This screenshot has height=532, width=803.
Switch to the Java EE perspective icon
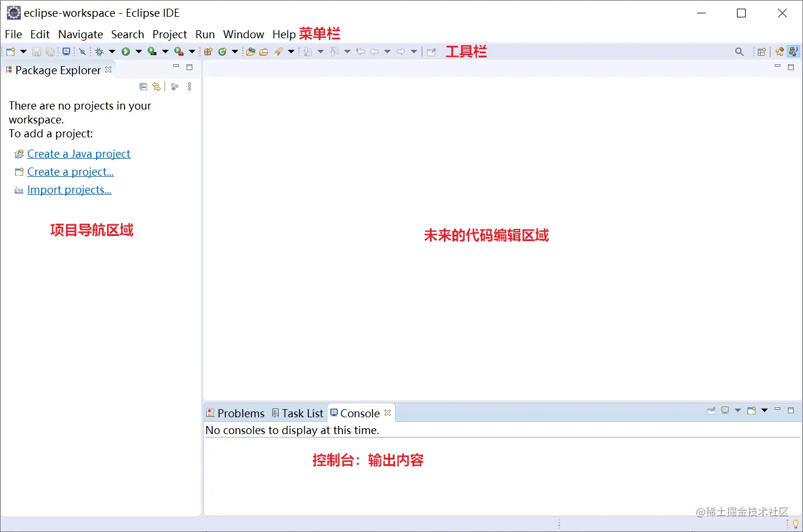tap(780, 52)
